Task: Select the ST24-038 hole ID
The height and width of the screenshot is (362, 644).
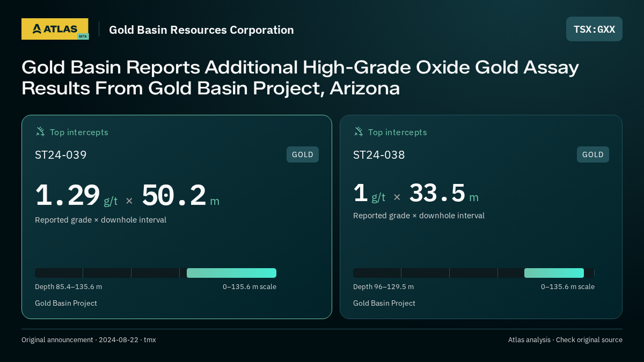Action: coord(379,155)
